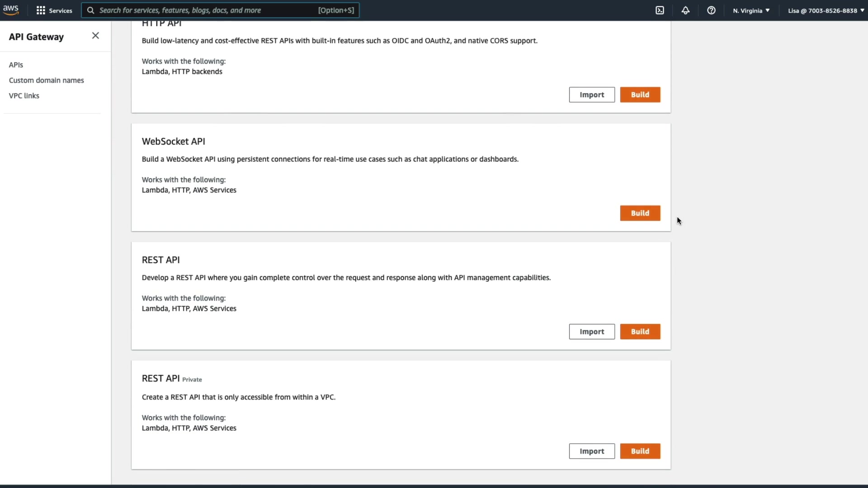Image resolution: width=868 pixels, height=488 pixels.
Task: Go to APIs in sidebar
Action: coord(16,65)
